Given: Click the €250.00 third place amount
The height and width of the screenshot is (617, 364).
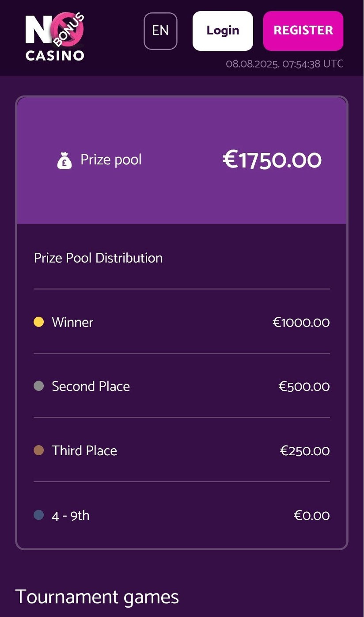Looking at the screenshot, I should tap(305, 451).
